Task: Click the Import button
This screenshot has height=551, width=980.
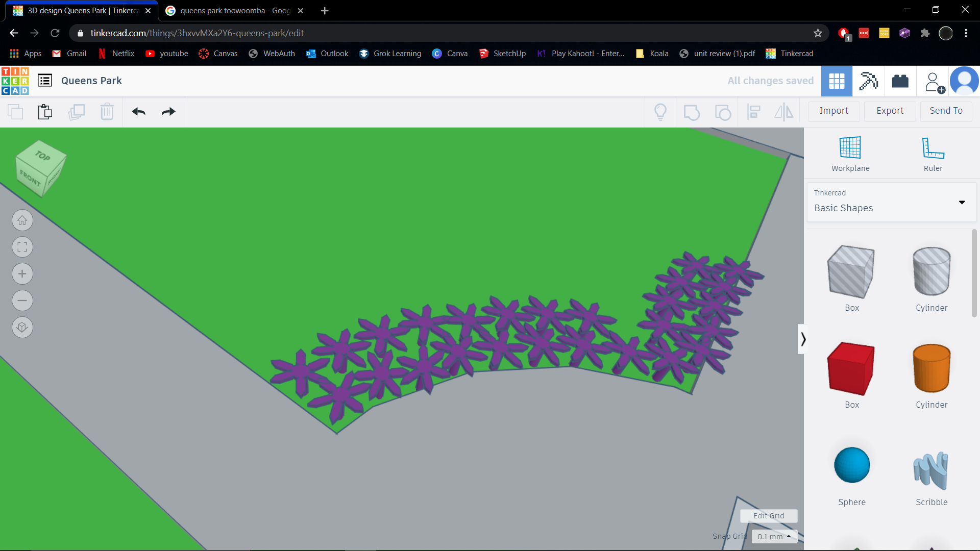Action: [834, 111]
